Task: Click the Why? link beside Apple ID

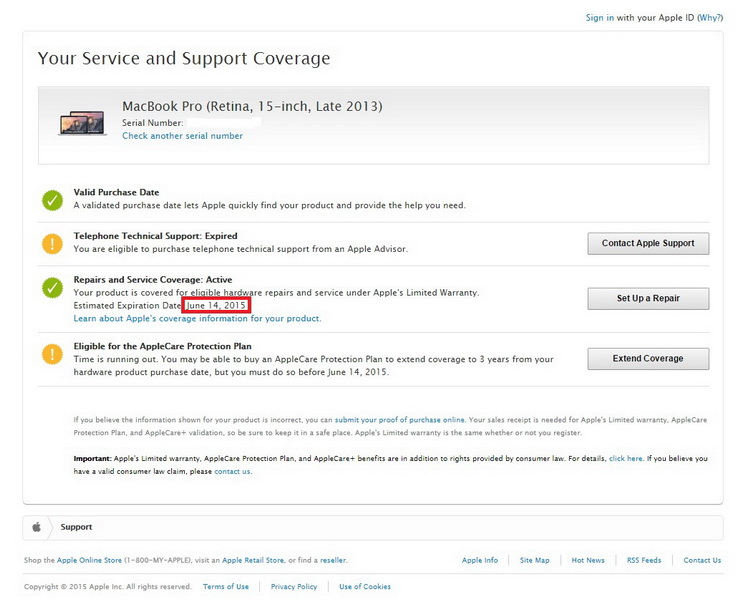Action: pyautogui.click(x=709, y=18)
